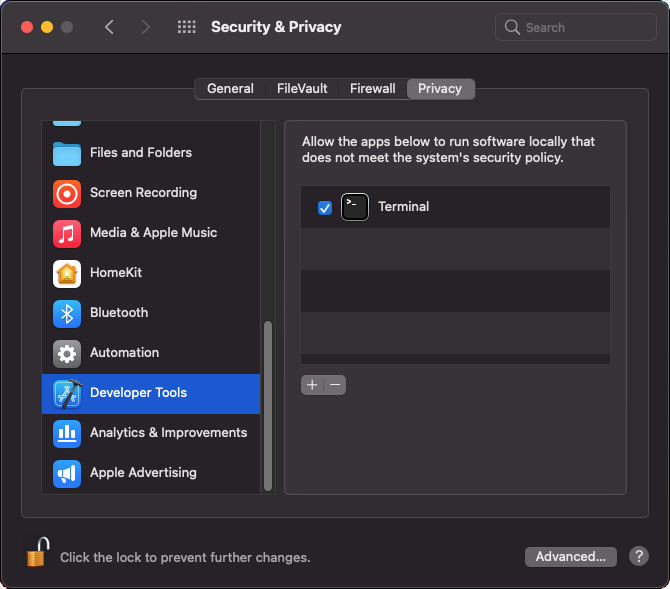Viewport: 670px width, 589px height.
Task: Select the Bluetooth label
Action: [x=119, y=312]
